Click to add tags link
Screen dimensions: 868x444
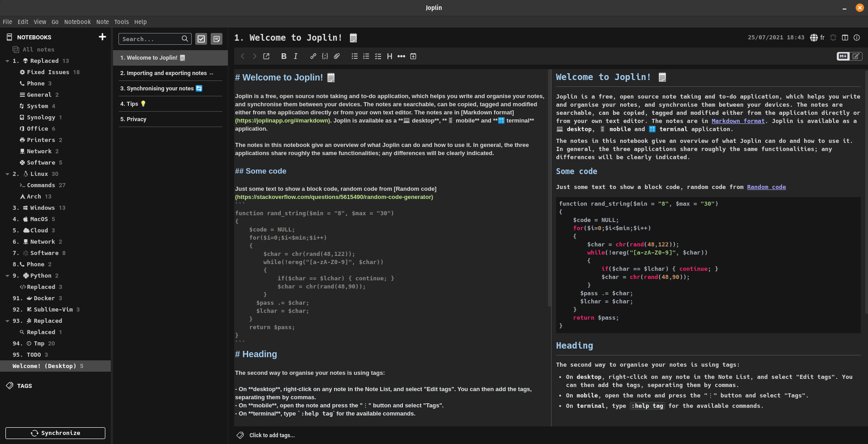pos(272,435)
